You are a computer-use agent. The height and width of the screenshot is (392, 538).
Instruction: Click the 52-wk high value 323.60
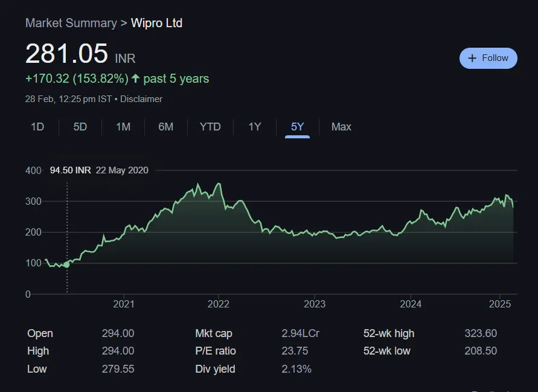[481, 333]
